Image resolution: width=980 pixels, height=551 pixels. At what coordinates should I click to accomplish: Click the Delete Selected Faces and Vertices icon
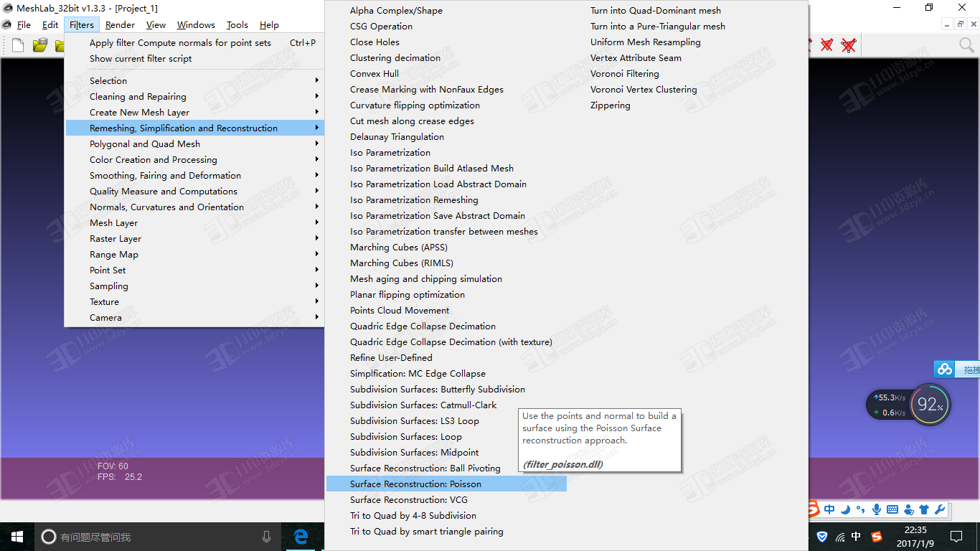coord(849,45)
